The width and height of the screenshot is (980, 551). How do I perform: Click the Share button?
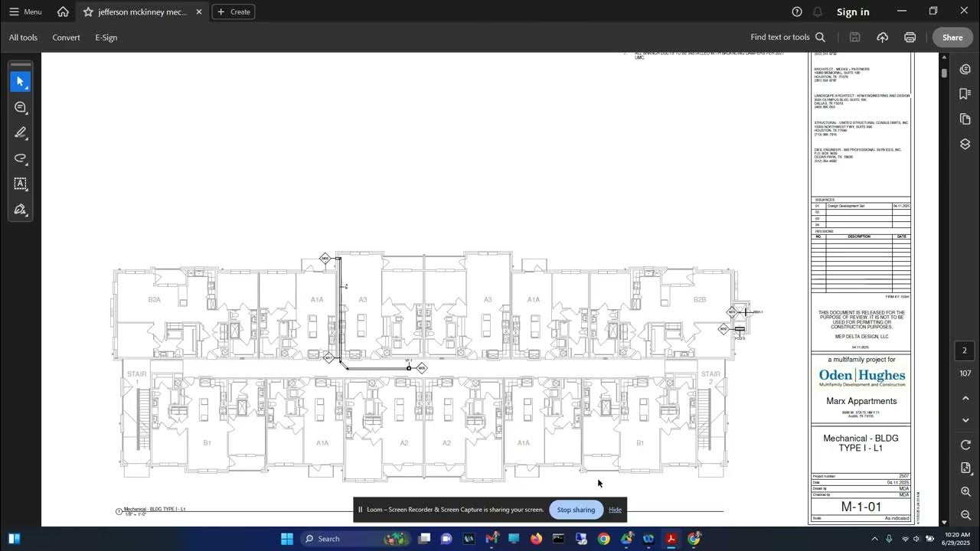coord(952,37)
